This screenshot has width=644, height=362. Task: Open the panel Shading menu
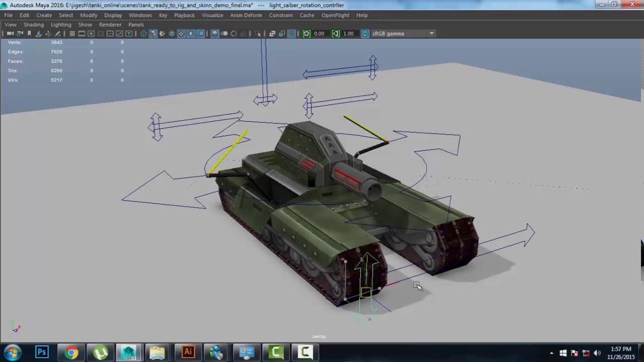point(34,25)
